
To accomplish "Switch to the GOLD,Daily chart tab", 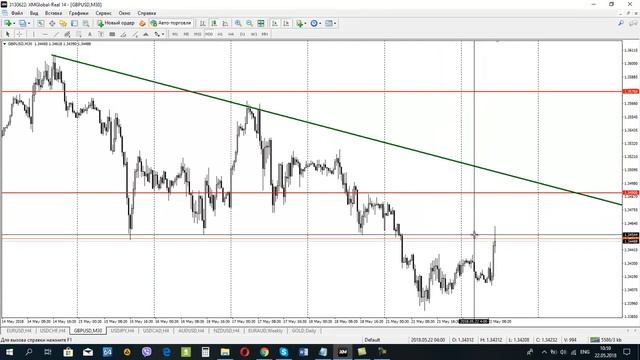I will (x=304, y=331).
